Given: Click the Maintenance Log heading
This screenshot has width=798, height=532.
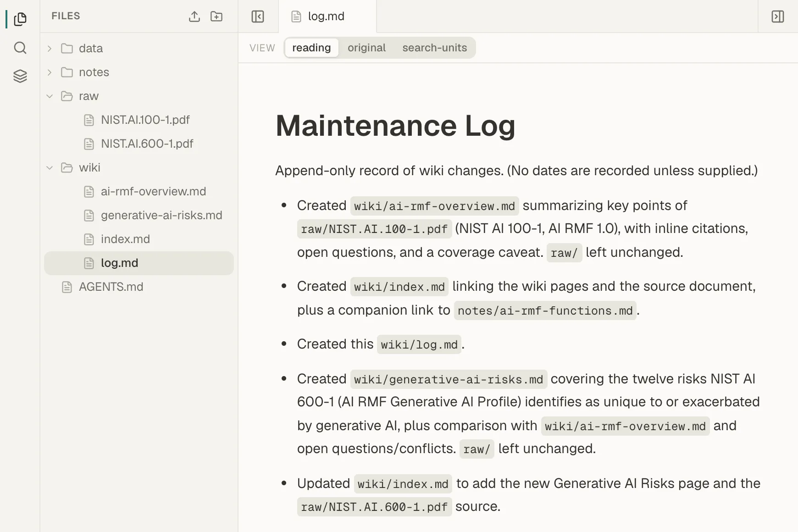Looking at the screenshot, I should tap(395, 126).
